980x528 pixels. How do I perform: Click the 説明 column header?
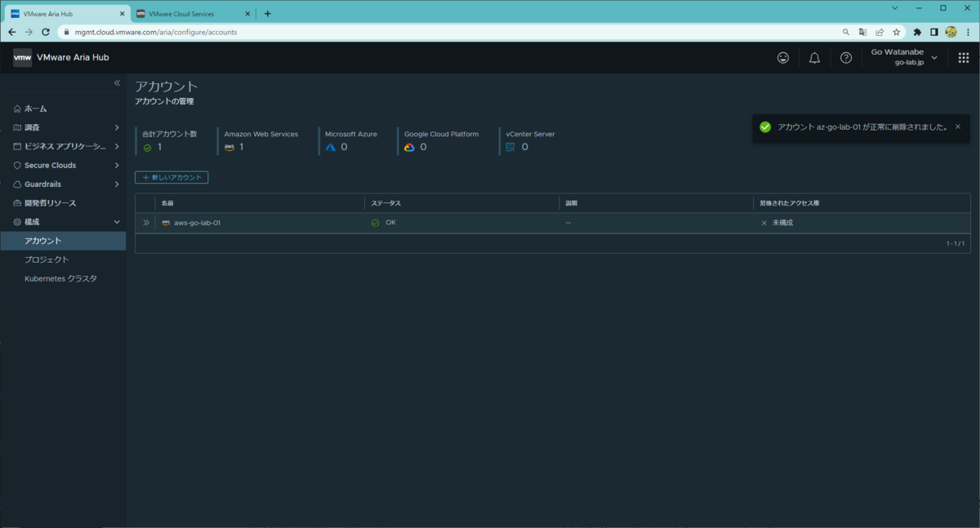click(572, 202)
